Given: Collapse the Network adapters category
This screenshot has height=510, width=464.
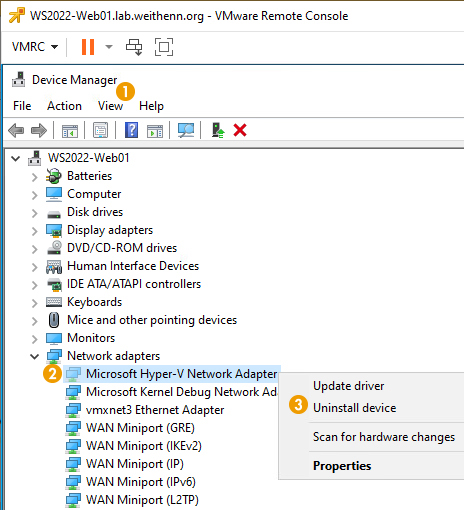Looking at the screenshot, I should click(34, 356).
